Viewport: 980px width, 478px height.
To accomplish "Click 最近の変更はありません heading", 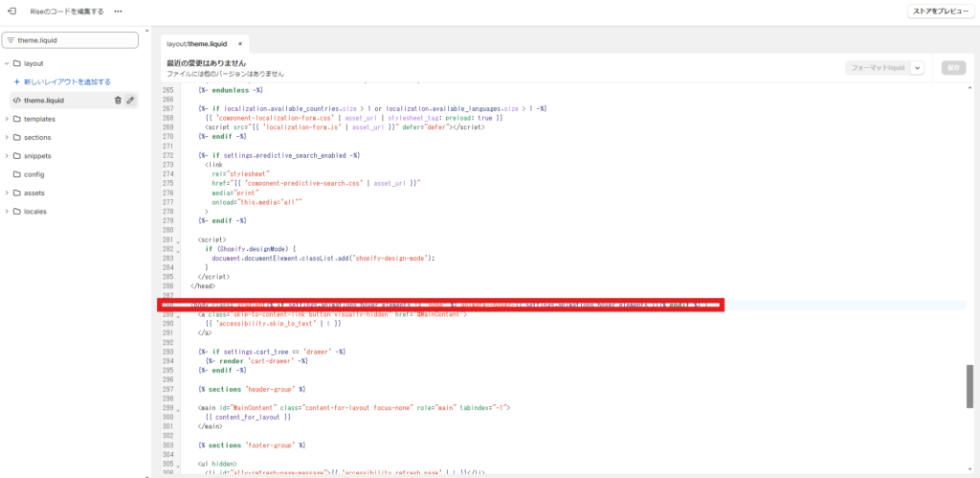I will point(207,63).
